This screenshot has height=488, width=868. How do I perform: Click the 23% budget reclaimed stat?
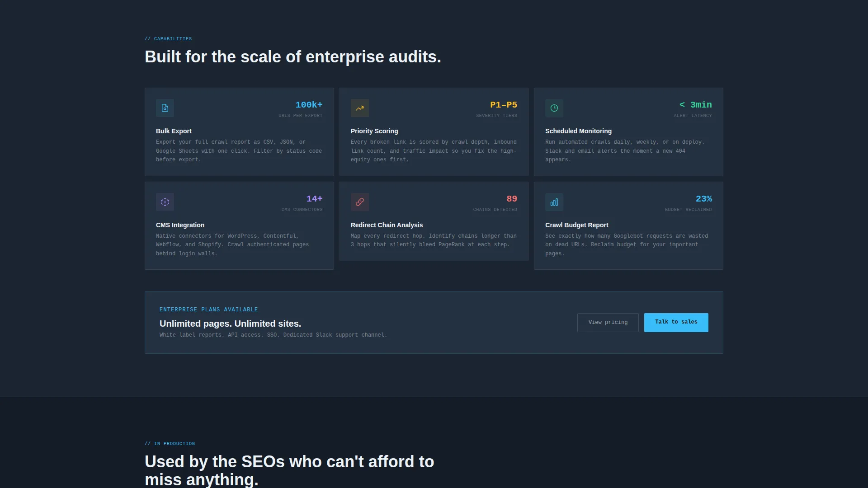[689, 203]
